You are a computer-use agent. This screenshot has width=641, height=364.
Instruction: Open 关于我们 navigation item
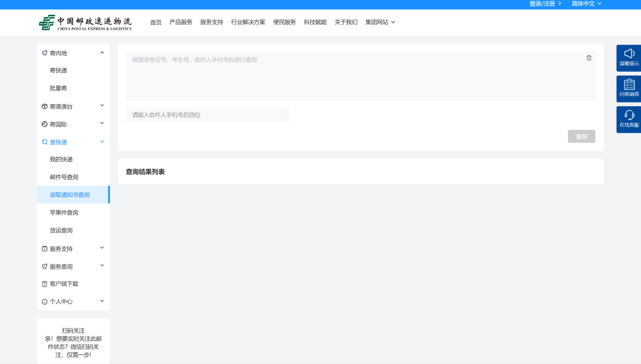click(x=346, y=22)
